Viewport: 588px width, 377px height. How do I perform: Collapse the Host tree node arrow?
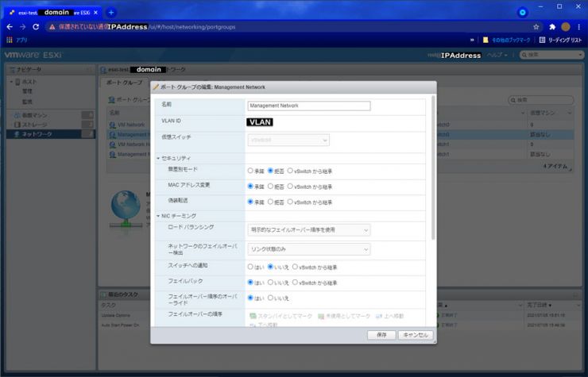11,82
